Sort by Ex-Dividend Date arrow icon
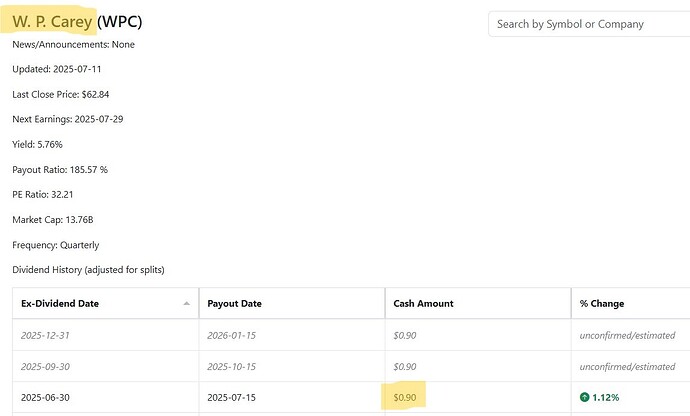 pyautogui.click(x=187, y=303)
